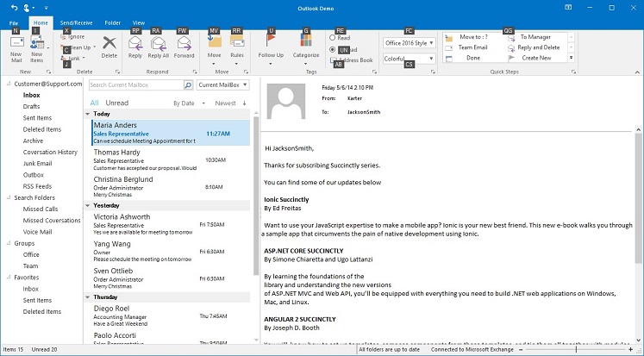
Task: Click the Reply icon in Respond group
Action: point(135,43)
